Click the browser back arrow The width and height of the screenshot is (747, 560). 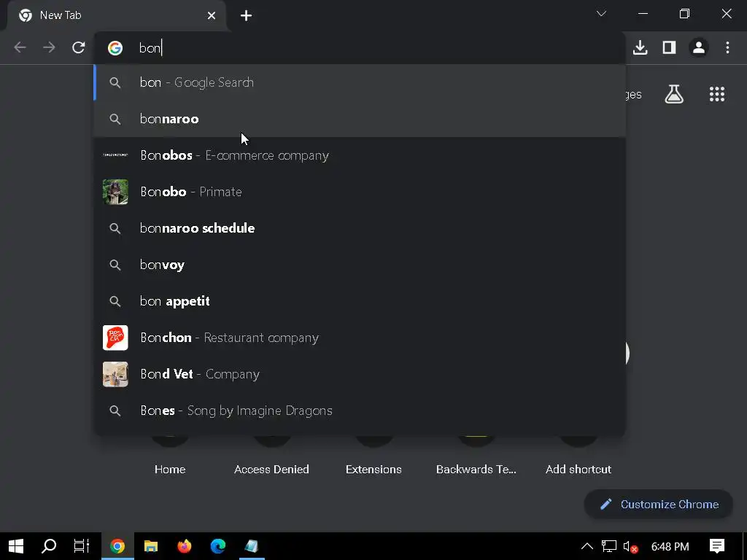point(20,47)
